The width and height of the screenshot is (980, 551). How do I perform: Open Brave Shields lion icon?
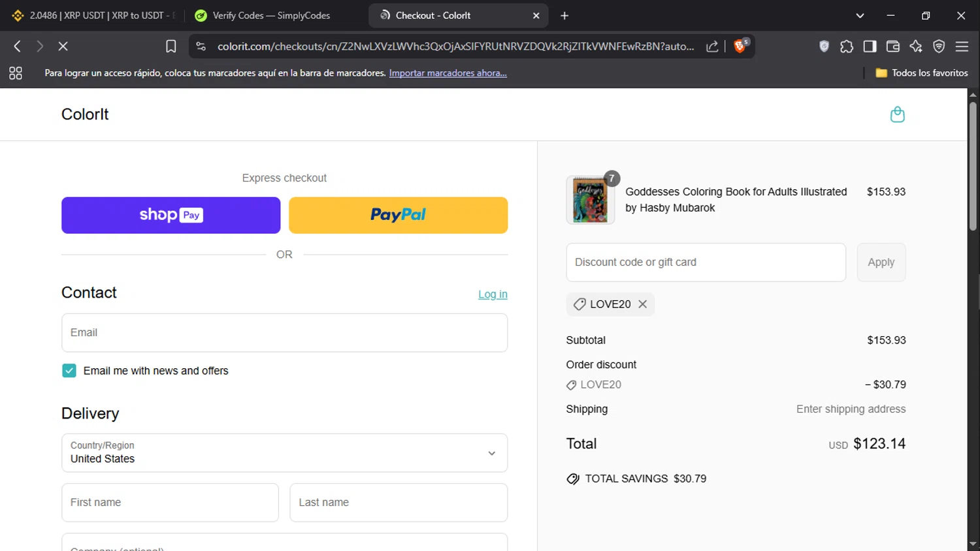click(741, 45)
